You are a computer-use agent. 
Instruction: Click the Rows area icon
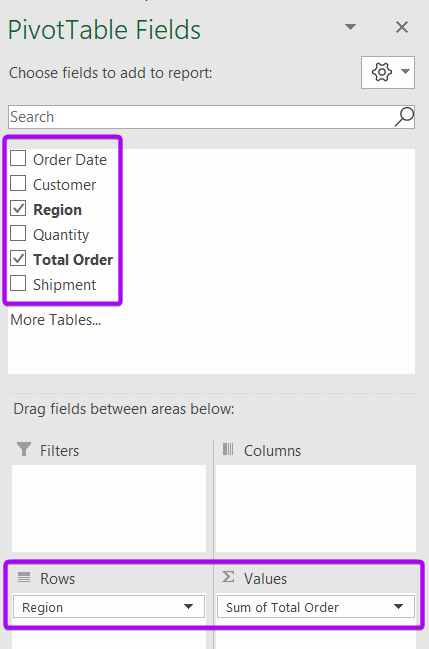point(24,577)
